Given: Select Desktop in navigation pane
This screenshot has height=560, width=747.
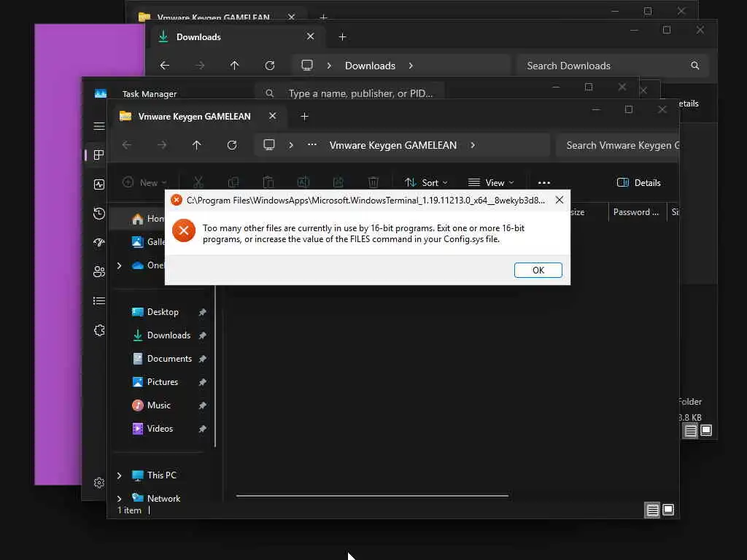Looking at the screenshot, I should pos(163,312).
